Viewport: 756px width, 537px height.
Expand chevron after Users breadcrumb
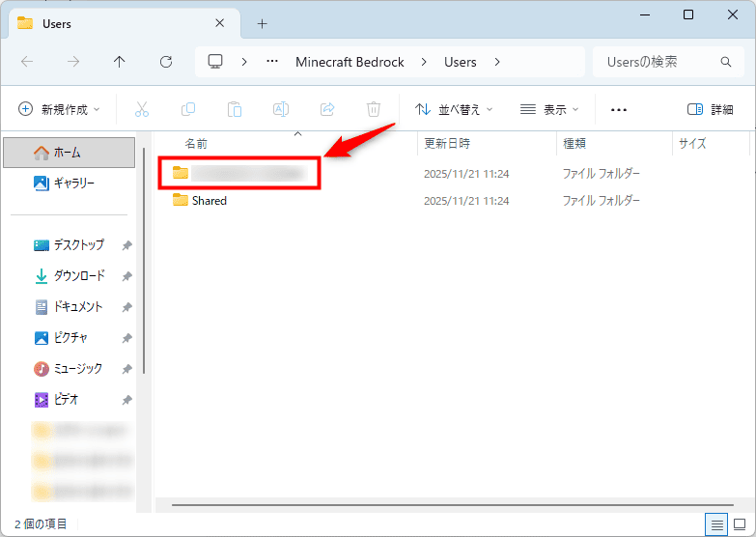click(497, 62)
